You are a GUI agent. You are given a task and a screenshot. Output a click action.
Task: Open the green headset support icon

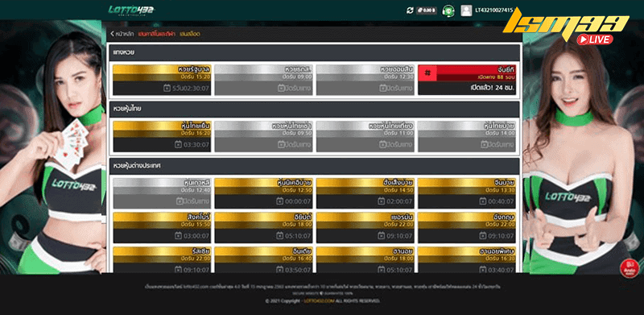tap(448, 10)
